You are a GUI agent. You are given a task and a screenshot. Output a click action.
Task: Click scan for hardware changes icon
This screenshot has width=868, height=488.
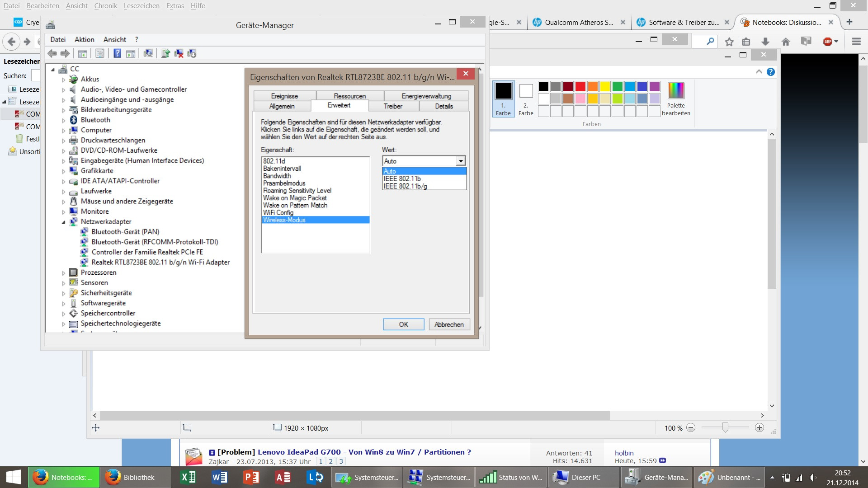tap(148, 53)
